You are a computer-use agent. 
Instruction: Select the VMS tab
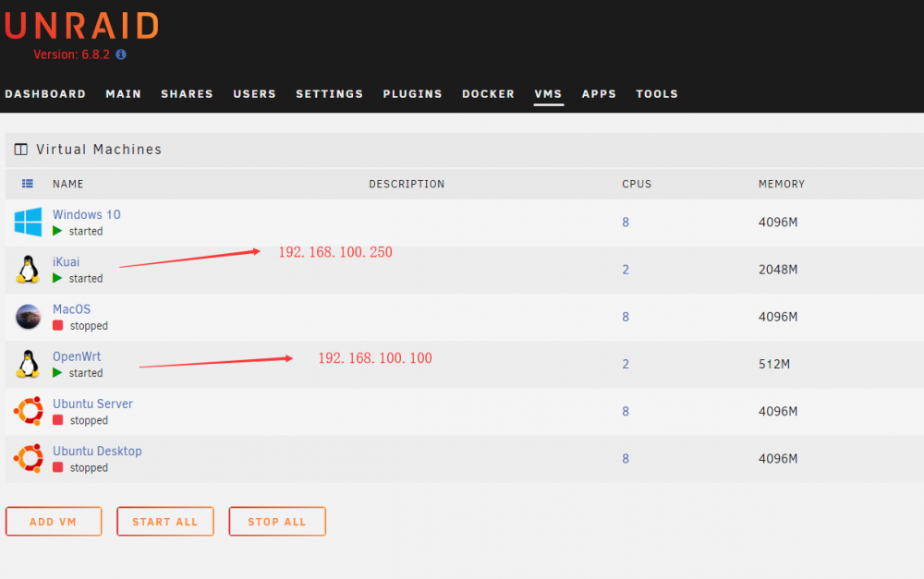(548, 93)
